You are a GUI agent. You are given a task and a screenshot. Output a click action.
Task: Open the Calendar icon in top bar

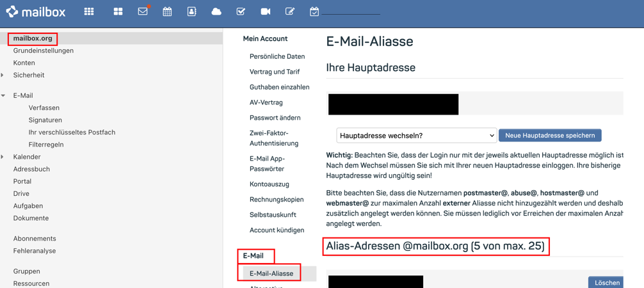[167, 12]
